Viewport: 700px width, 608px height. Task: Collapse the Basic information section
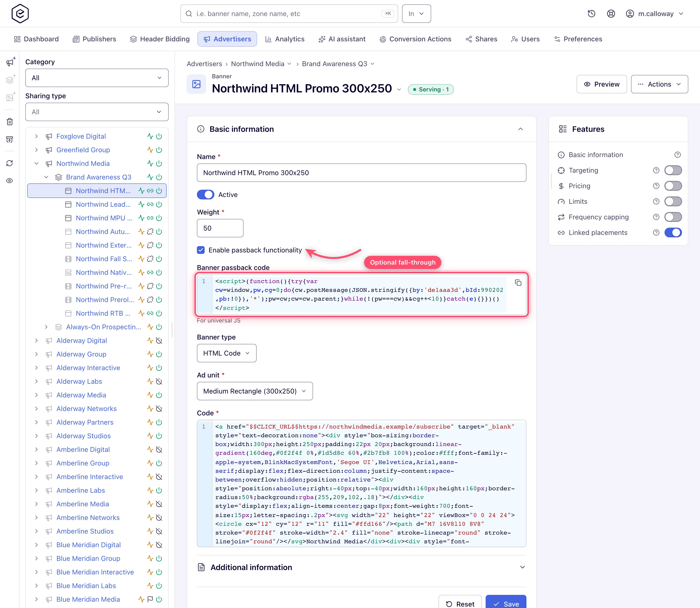[x=521, y=129]
